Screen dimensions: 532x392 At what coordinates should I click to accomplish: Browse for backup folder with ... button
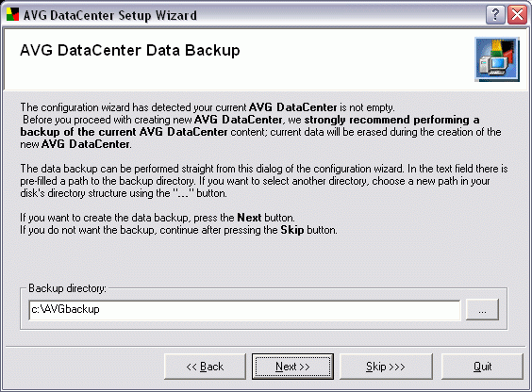tap(482, 309)
